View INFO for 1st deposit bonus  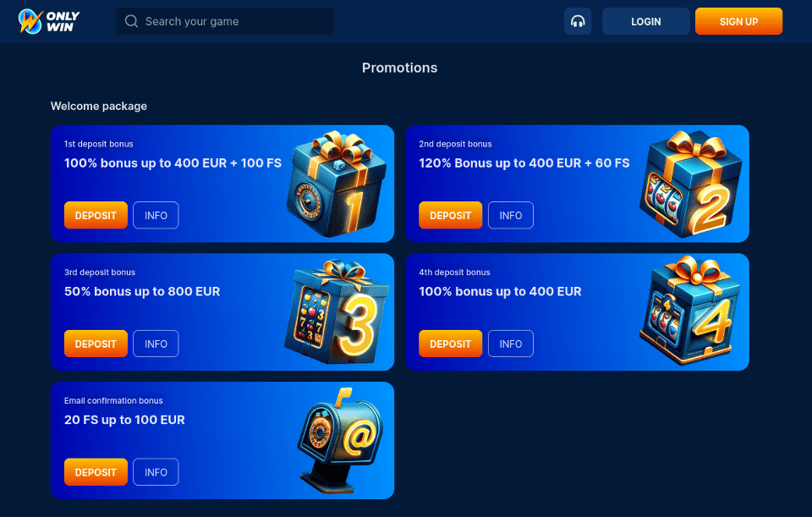156,215
